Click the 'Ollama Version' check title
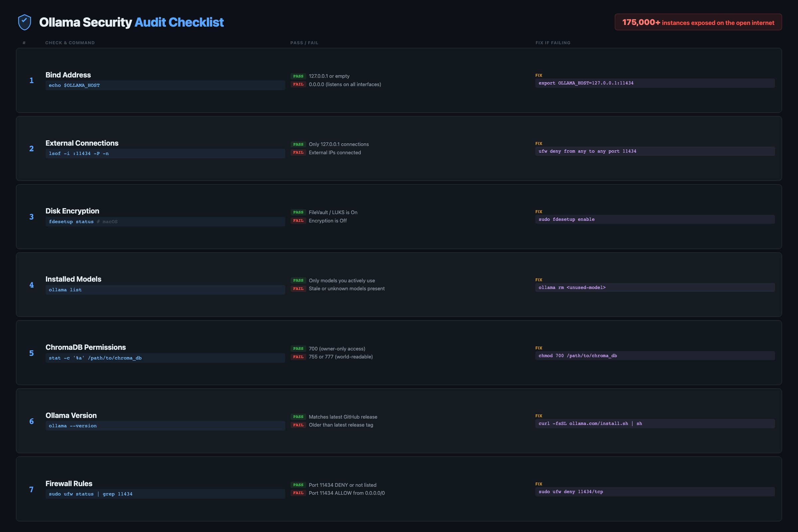 (71, 416)
